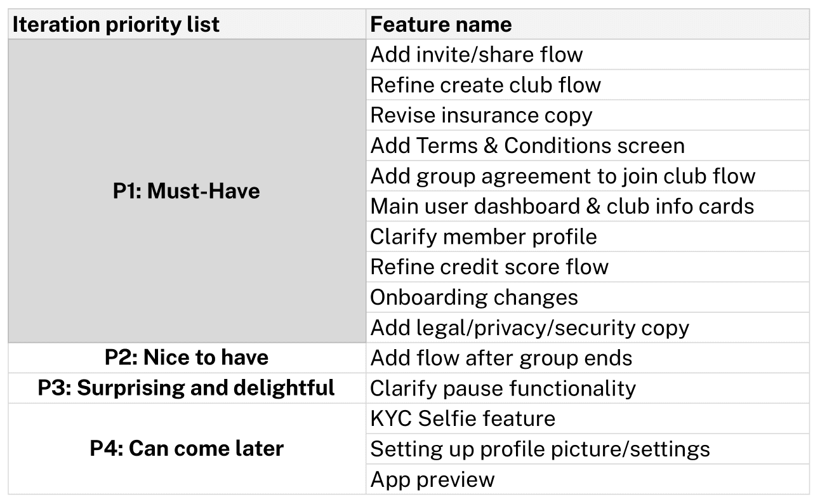Click the 'Refine credit score flow' cell
Image resolution: width=820 pixels, height=504 pixels.
(x=588, y=267)
